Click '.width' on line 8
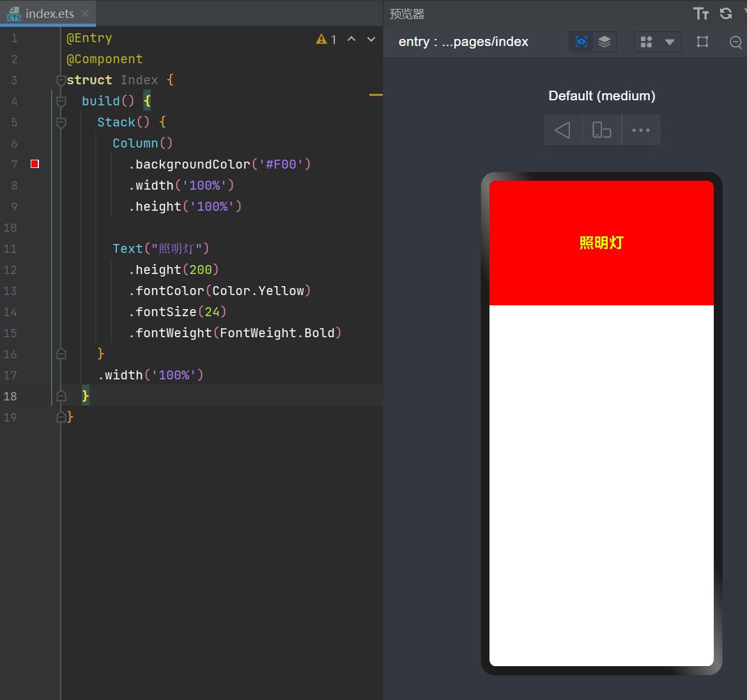 [x=151, y=185]
